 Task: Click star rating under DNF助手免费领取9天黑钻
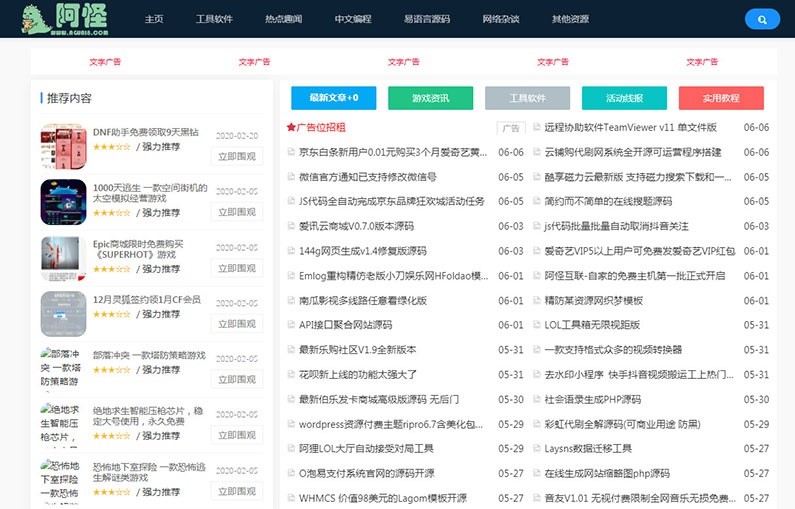111,147
